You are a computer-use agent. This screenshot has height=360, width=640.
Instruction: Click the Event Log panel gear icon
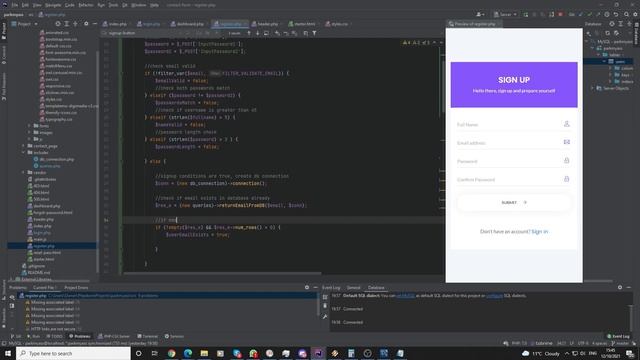620,287
